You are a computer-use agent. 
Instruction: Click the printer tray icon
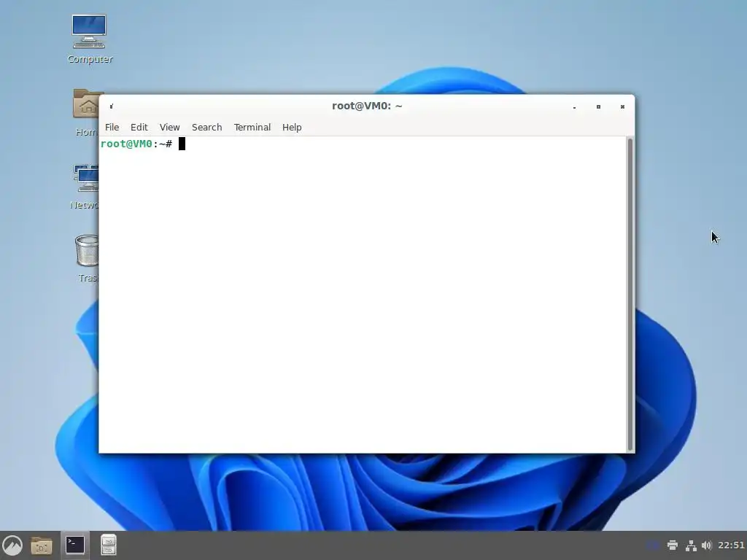[672, 545]
